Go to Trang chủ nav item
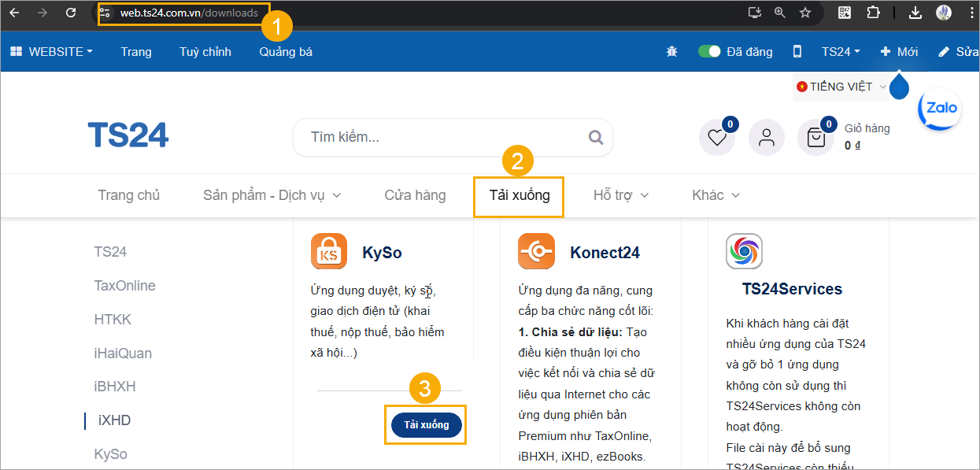 tap(129, 195)
